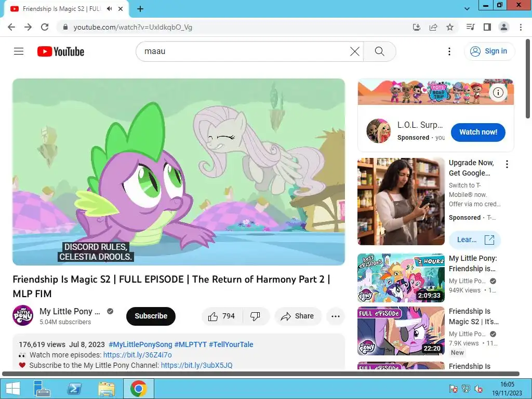Click the install app icon in address bar
Image resolution: width=532 pixels, height=399 pixels.
[x=416, y=27]
